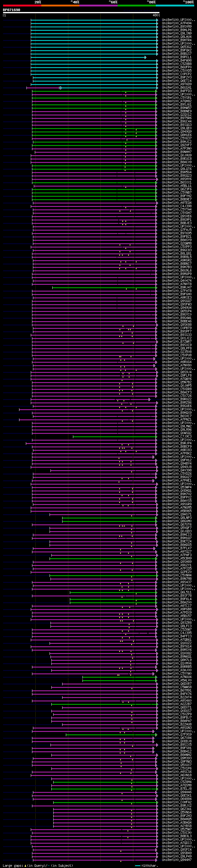Click the white query sequence ruler bar

pyautogui.click(x=81, y=13)
